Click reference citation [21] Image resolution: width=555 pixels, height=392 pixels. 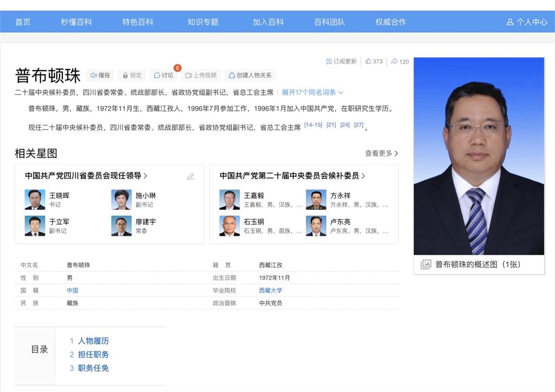331,125
